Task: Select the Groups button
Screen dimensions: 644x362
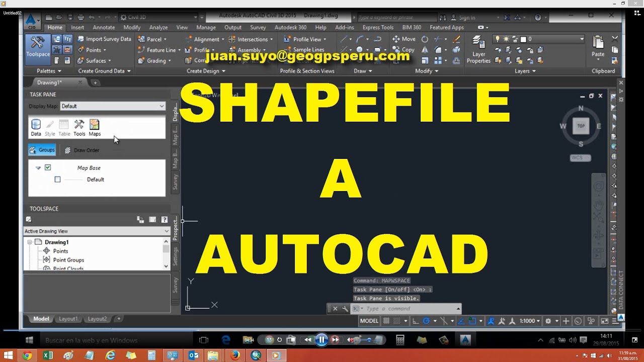Action: pyautogui.click(x=42, y=150)
